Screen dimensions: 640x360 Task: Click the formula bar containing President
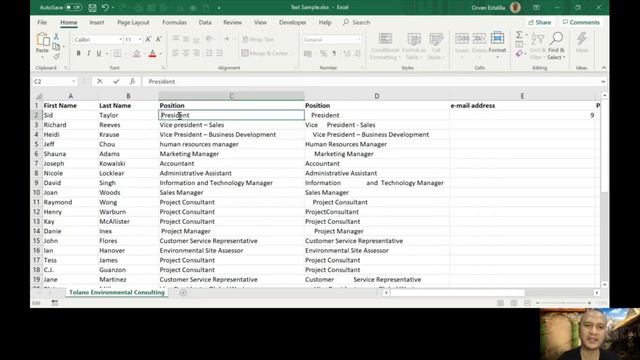[371, 82]
